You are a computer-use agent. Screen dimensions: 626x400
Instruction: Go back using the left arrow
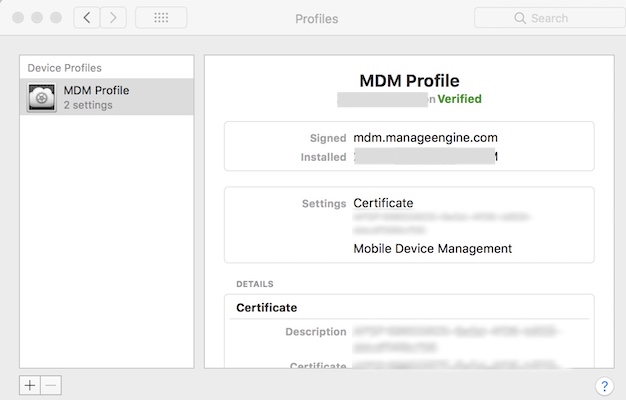(87, 18)
